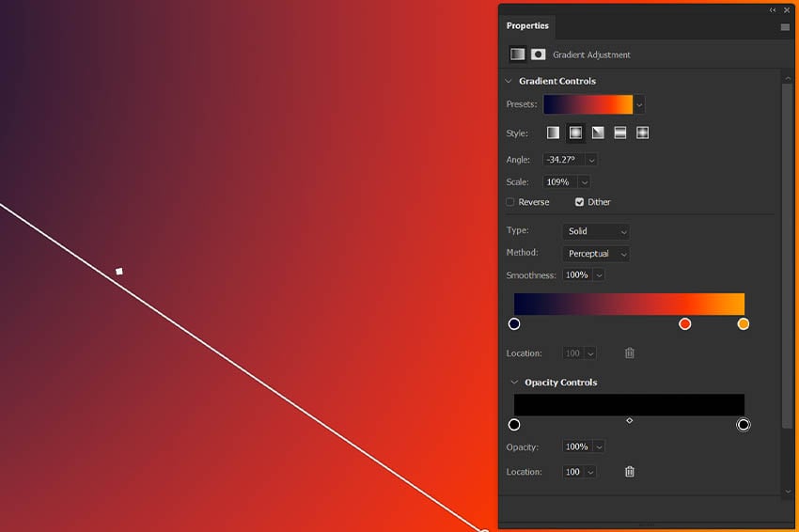Click the Scale input field showing 109%

coord(561,182)
